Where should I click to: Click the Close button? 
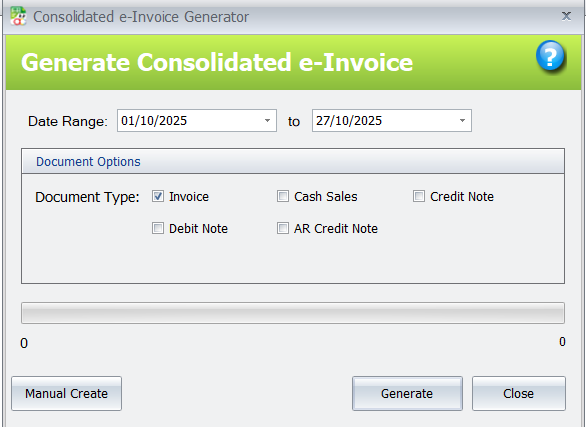click(519, 393)
